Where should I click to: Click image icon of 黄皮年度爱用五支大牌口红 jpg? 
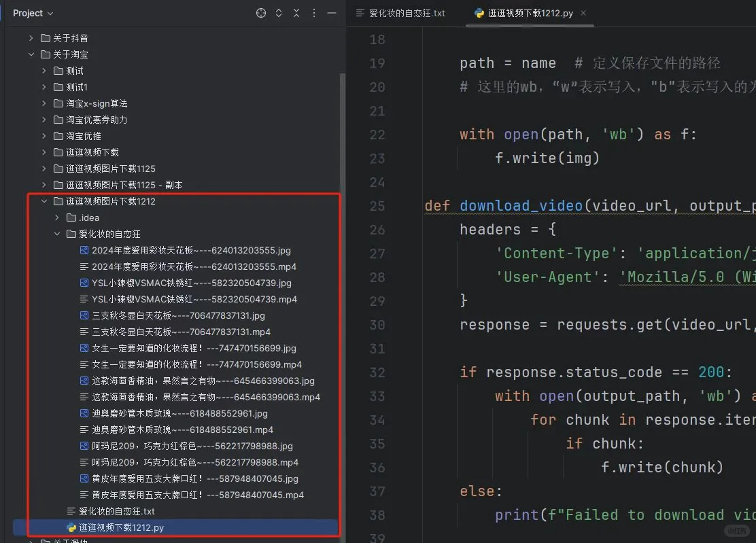84,478
